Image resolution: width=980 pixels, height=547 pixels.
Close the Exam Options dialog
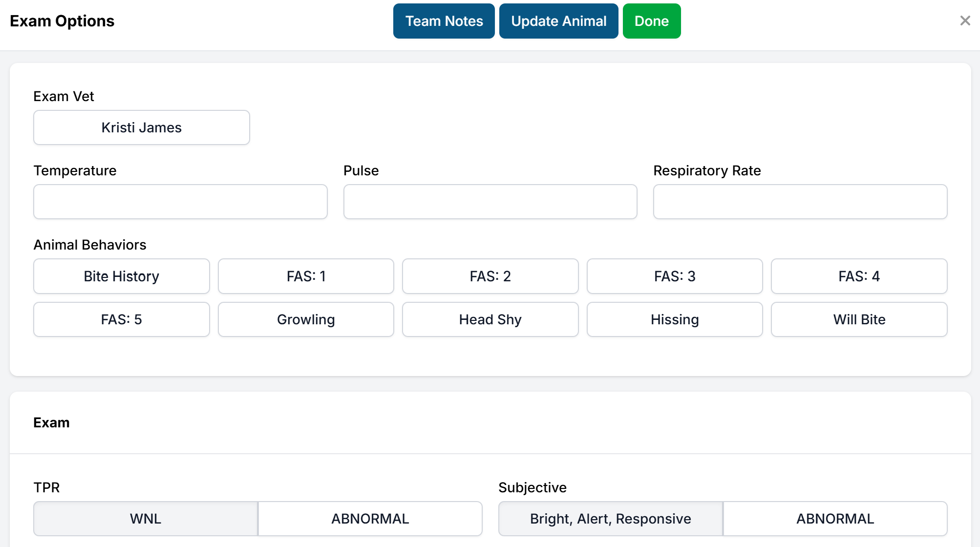(965, 21)
